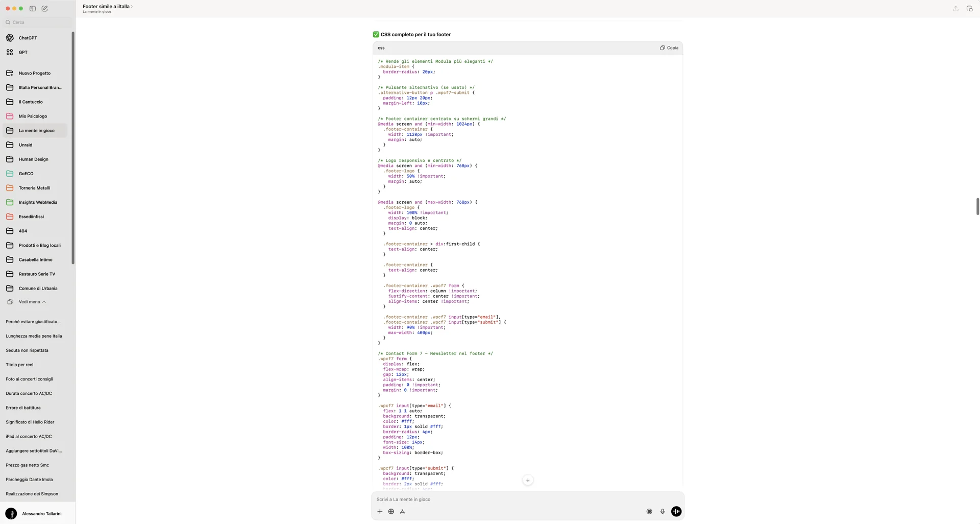This screenshot has height=524, width=980.
Task: Click the share icon in top right
Action: click(955, 9)
